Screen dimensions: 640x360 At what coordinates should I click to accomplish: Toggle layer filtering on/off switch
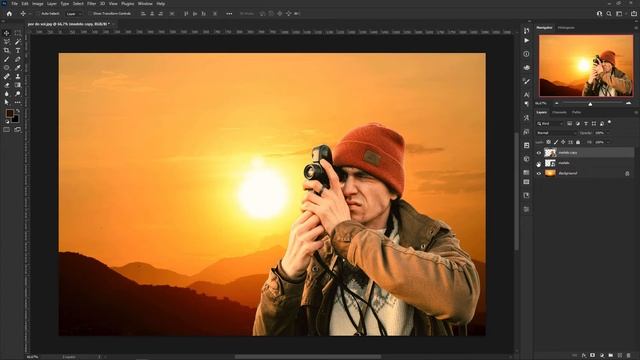coord(609,122)
